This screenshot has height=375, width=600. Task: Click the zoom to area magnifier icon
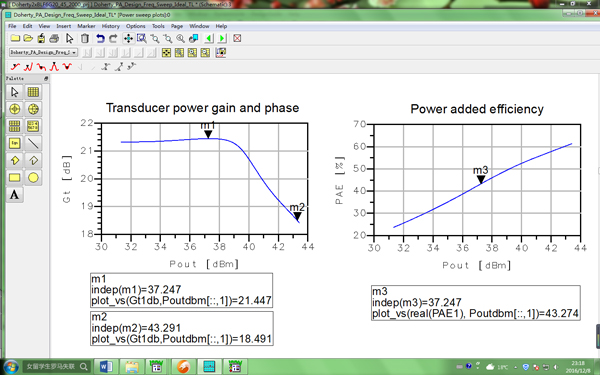[x=142, y=38]
